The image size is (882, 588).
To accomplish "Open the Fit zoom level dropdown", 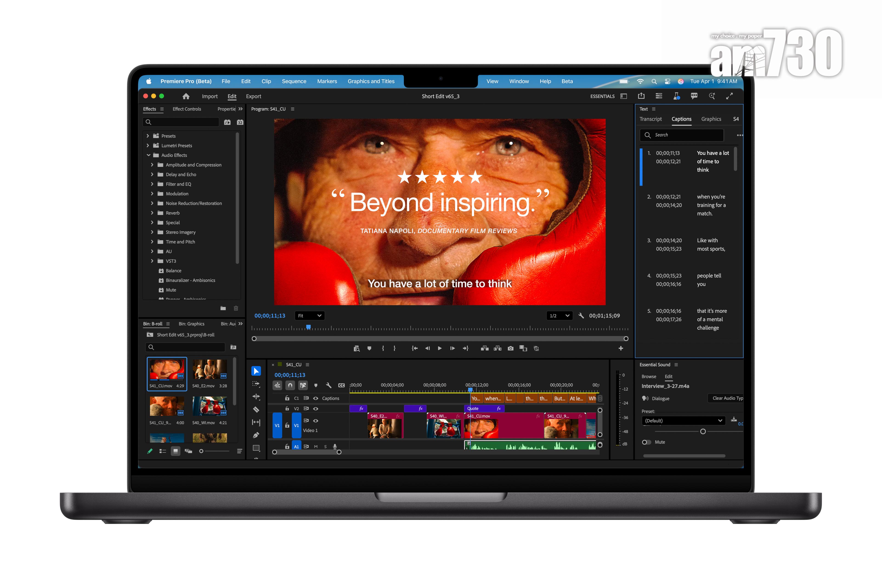I will pyautogui.click(x=309, y=315).
